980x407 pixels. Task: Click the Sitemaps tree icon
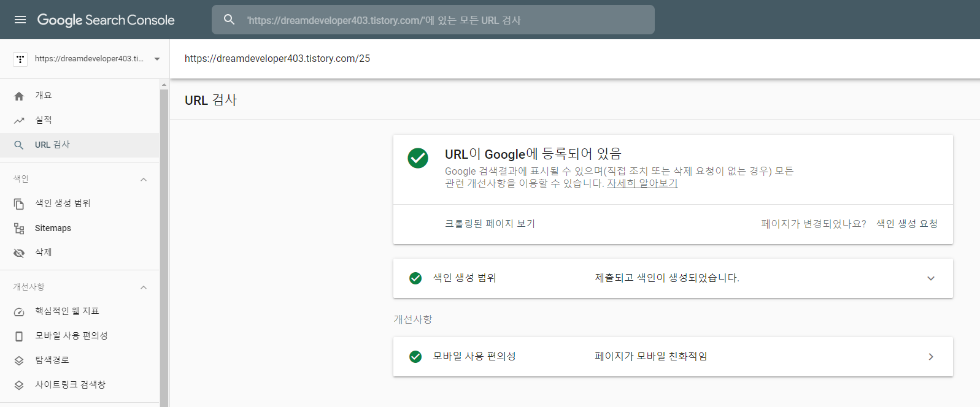click(x=19, y=228)
